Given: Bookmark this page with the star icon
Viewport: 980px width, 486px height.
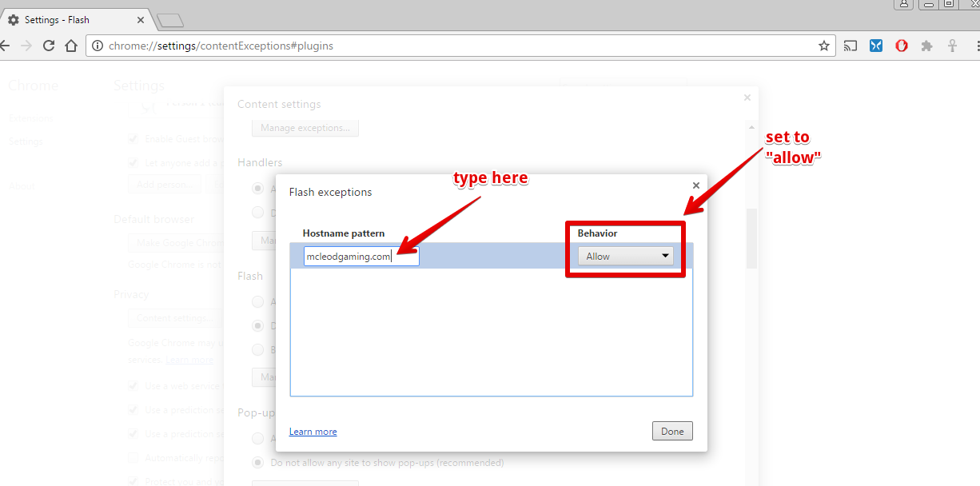Looking at the screenshot, I should tap(824, 46).
